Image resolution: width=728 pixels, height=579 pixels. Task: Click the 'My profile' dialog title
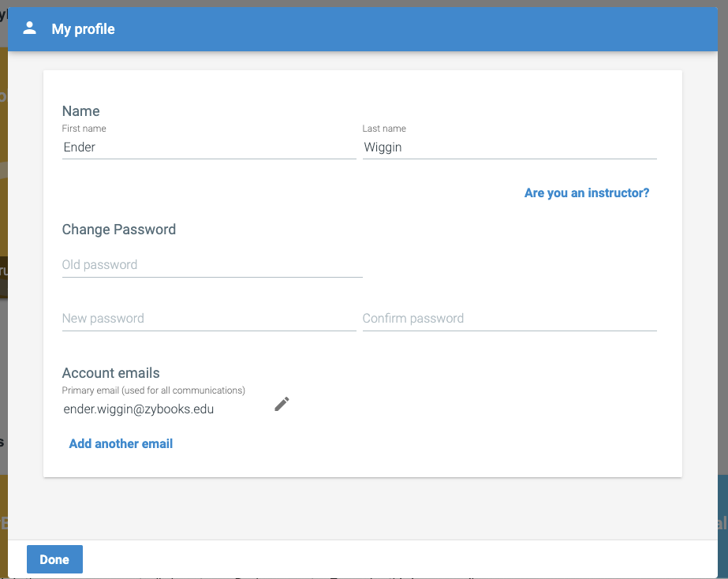(x=83, y=29)
